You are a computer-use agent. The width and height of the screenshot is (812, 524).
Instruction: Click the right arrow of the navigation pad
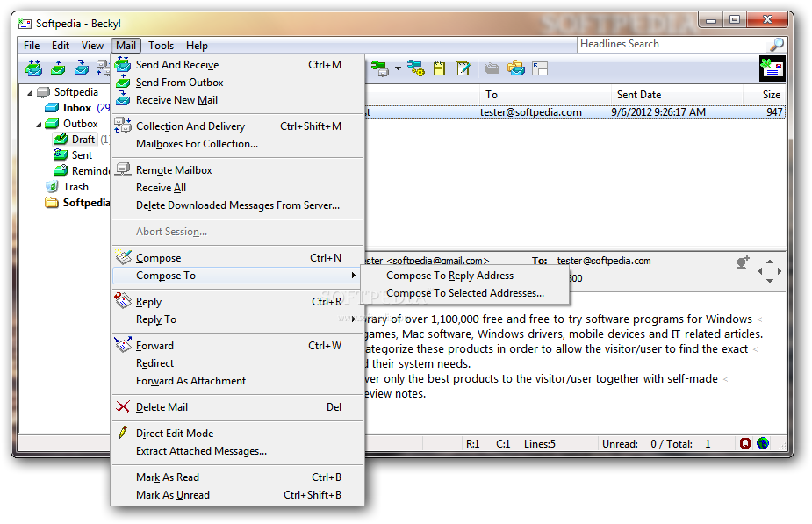(780, 271)
